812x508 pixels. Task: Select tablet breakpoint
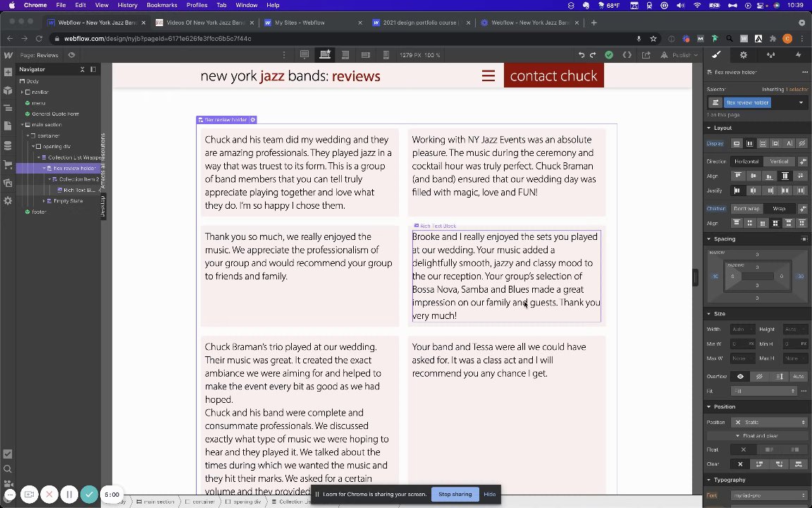[345, 55]
